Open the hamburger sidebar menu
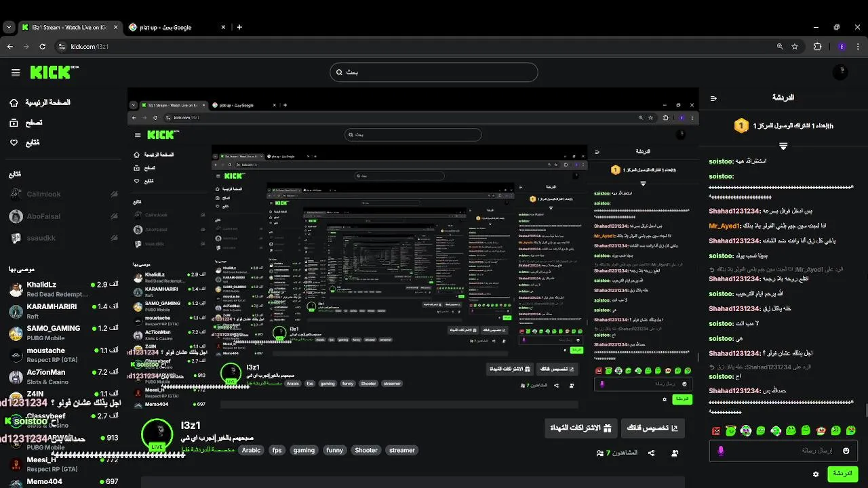The width and height of the screenshot is (868, 488). click(16, 73)
